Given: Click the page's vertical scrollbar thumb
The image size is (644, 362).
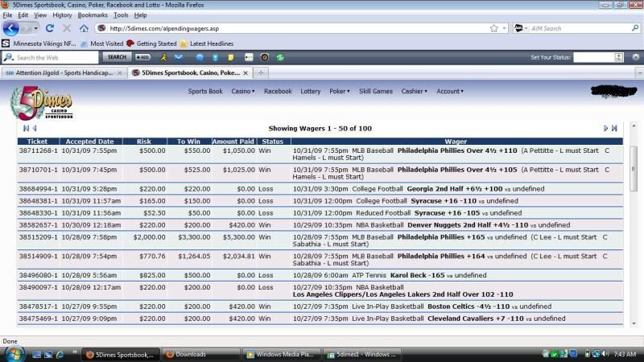Looking at the screenshot, I should (x=634, y=168).
